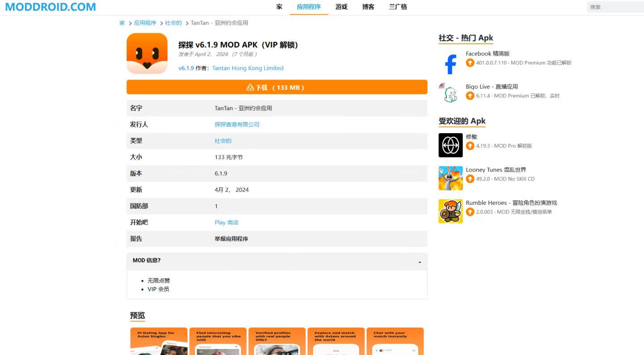Select 应用程序 in the top navigation
The height and width of the screenshot is (355, 644).
309,7
